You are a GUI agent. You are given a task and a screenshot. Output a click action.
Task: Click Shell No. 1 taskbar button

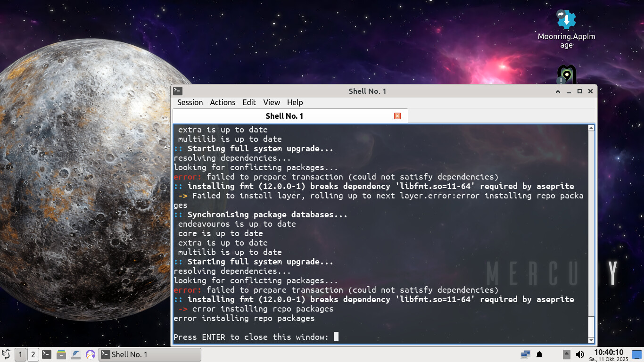pyautogui.click(x=149, y=354)
